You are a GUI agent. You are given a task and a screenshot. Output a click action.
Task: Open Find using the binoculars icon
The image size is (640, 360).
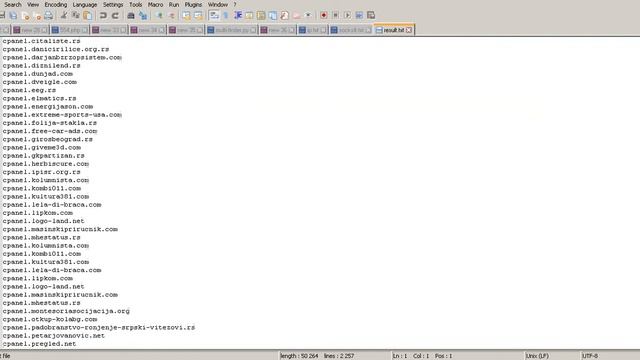coord(131,16)
